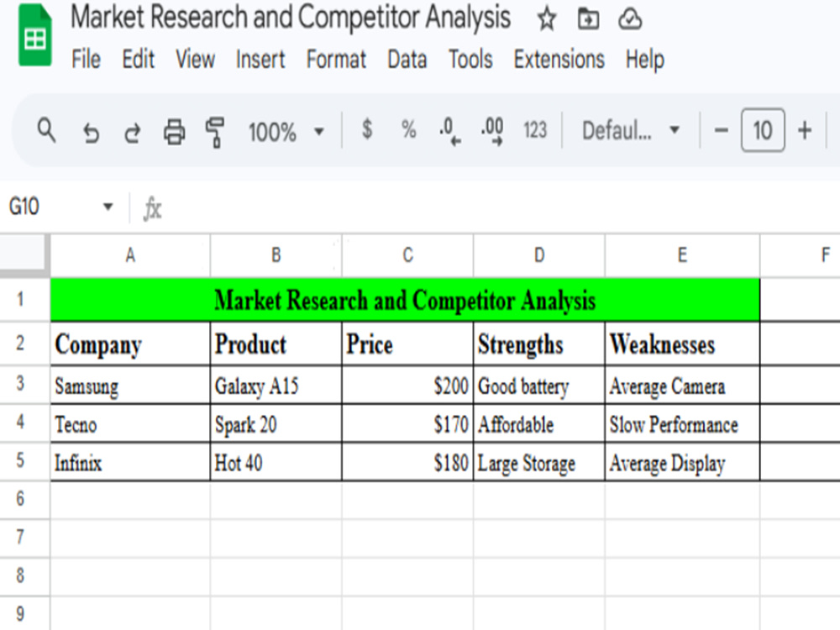The image size is (840, 630).
Task: Select the Strengths header cell
Action: point(539,344)
